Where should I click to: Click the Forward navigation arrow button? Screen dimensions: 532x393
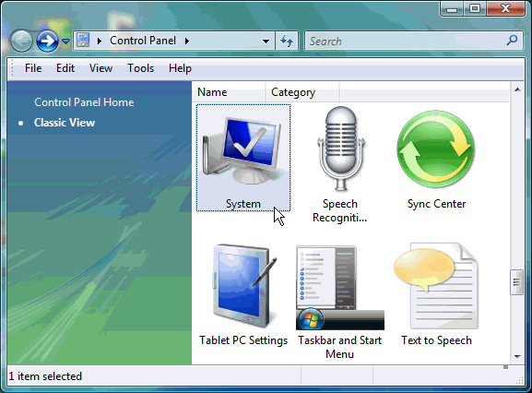(47, 42)
